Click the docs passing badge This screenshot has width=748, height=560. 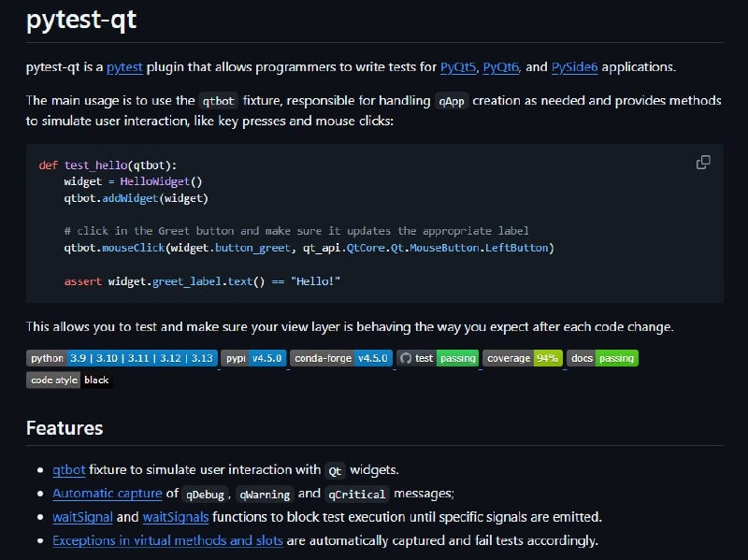(602, 358)
